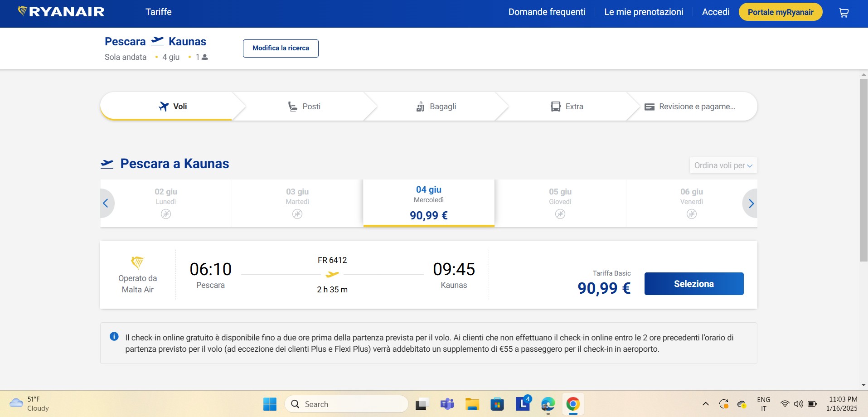868x417 pixels.
Task: Click the no-flights icon under 03 giu
Action: pos(297,214)
